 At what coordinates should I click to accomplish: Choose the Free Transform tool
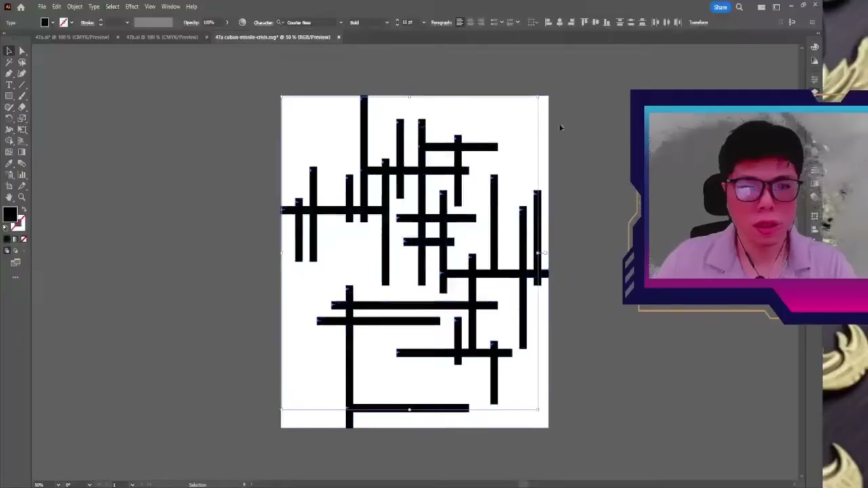22,129
